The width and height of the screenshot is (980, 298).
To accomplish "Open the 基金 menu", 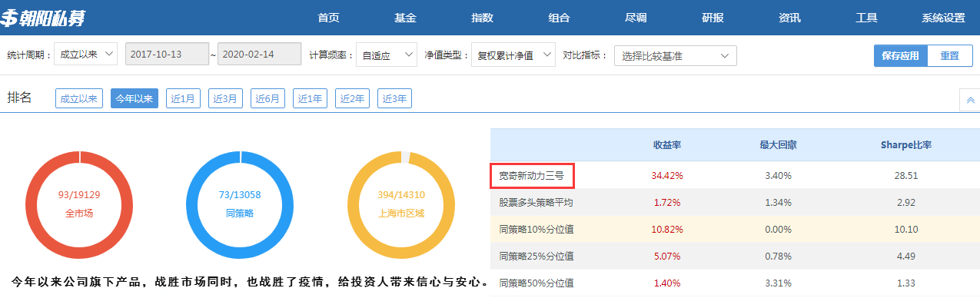I will (405, 18).
